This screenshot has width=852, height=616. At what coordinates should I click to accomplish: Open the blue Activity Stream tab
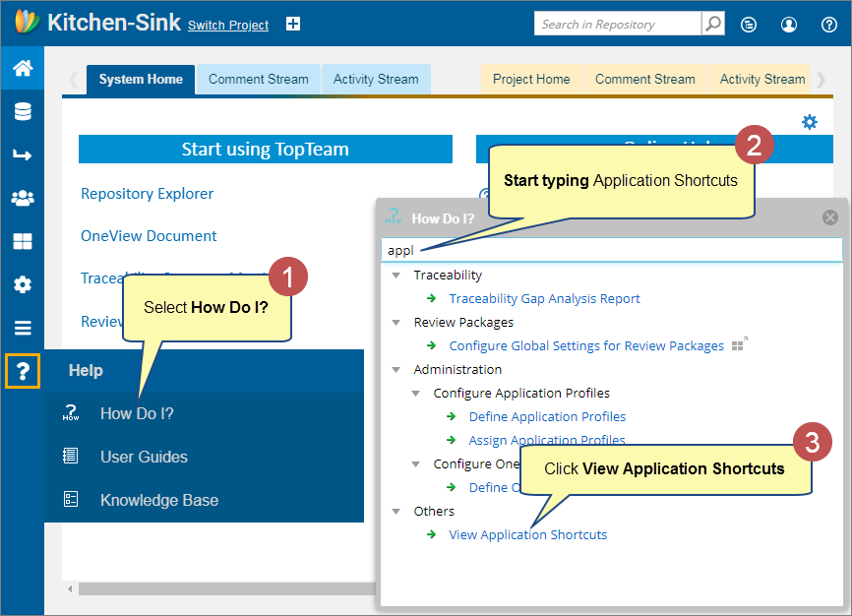coord(376,80)
